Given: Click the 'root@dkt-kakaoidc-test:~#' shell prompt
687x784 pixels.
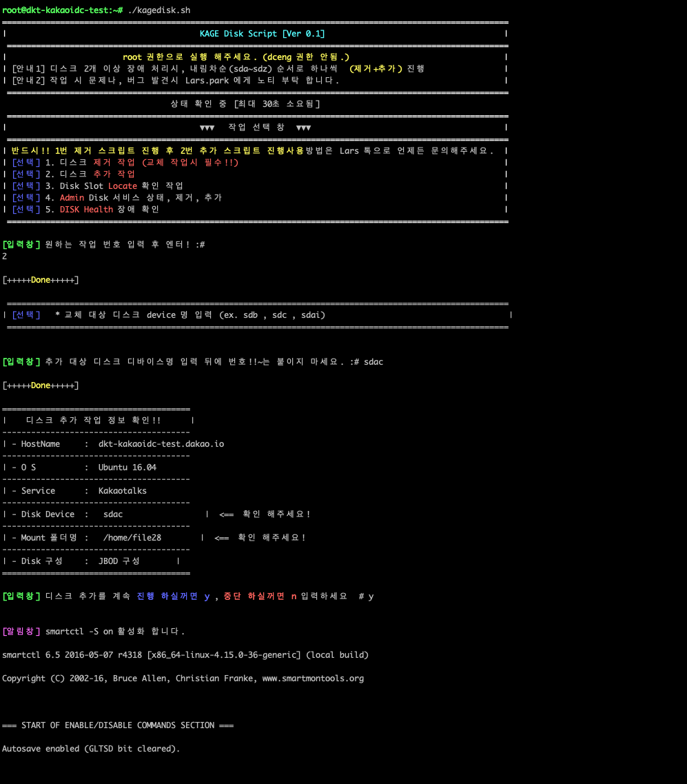Looking at the screenshot, I should [x=63, y=10].
